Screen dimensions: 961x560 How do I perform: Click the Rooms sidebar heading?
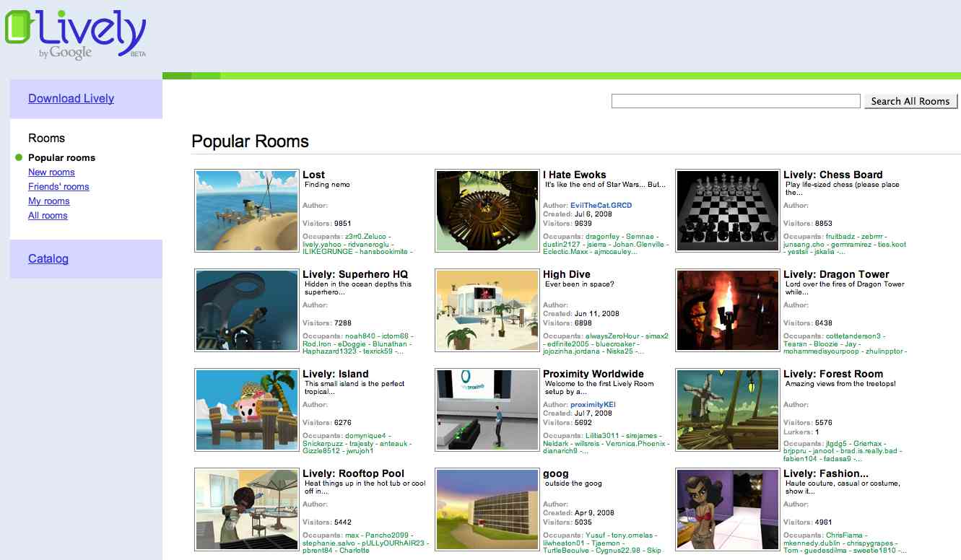tap(46, 138)
